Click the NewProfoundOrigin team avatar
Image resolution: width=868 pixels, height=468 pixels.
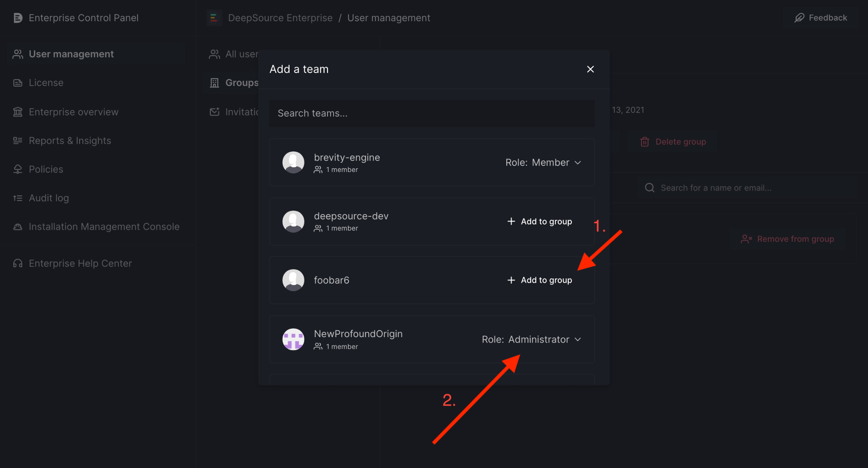293,339
